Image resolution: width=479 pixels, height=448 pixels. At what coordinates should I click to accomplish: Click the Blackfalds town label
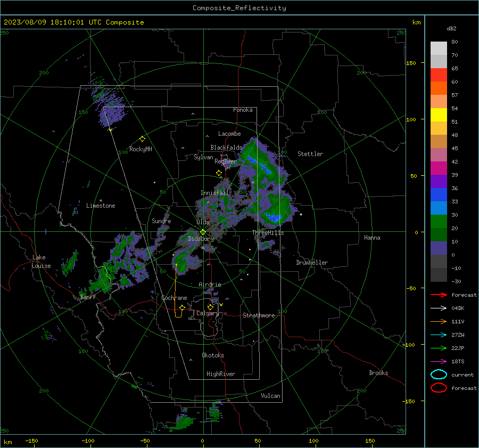click(226, 148)
